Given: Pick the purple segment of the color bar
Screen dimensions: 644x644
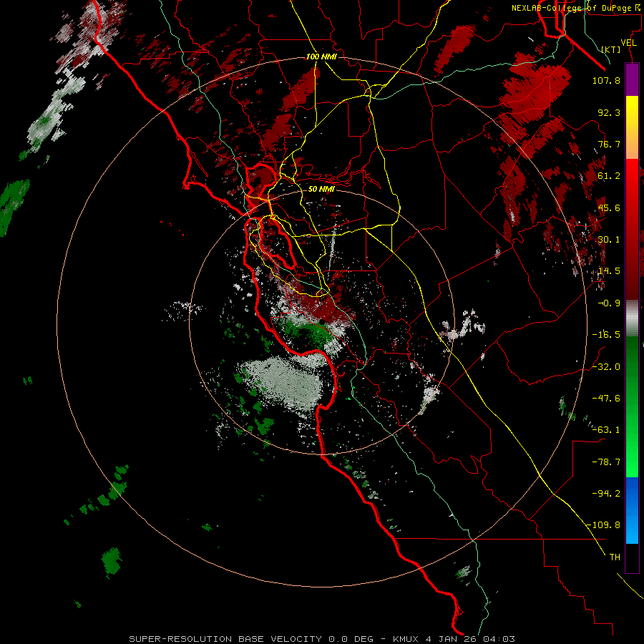Looking at the screenshot, I should point(632,80).
